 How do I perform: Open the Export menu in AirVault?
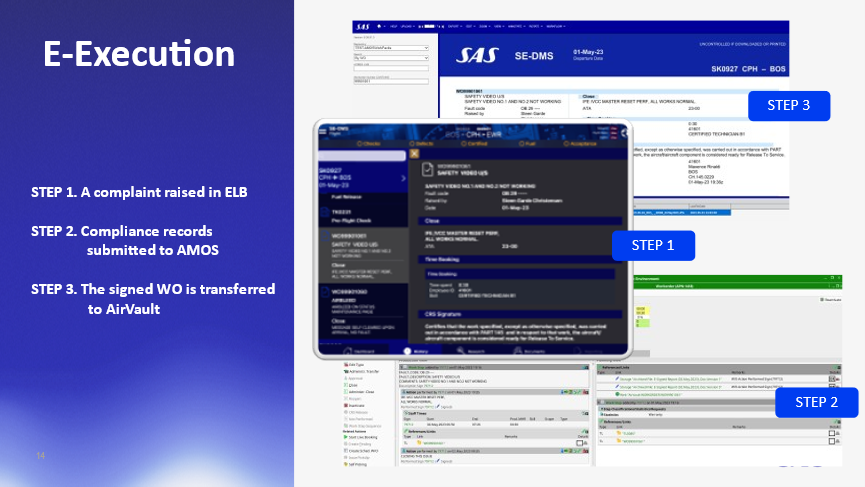455,26
